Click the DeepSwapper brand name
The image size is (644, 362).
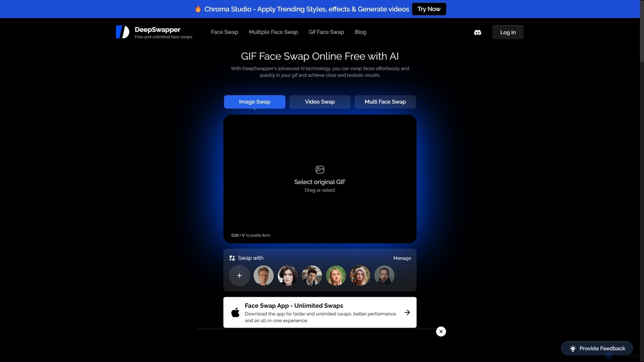pyautogui.click(x=157, y=30)
